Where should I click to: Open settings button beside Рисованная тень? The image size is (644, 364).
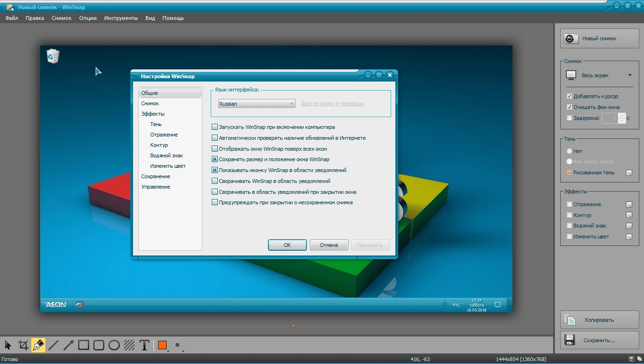[629, 173]
